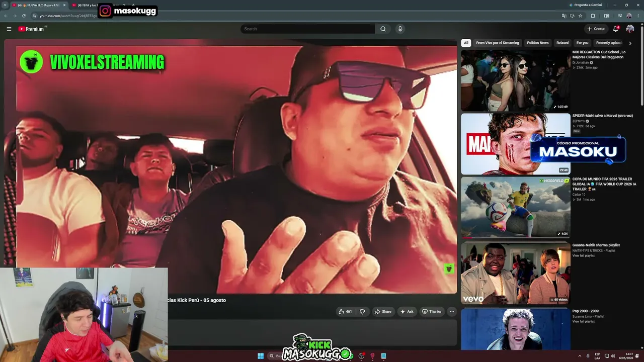
Task: Open the ESP LAA language switcher
Action: 597,356
